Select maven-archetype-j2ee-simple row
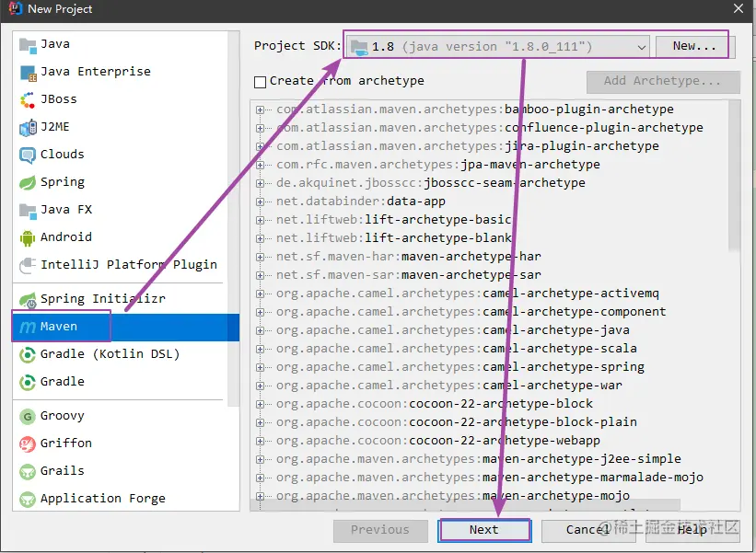 click(478, 459)
